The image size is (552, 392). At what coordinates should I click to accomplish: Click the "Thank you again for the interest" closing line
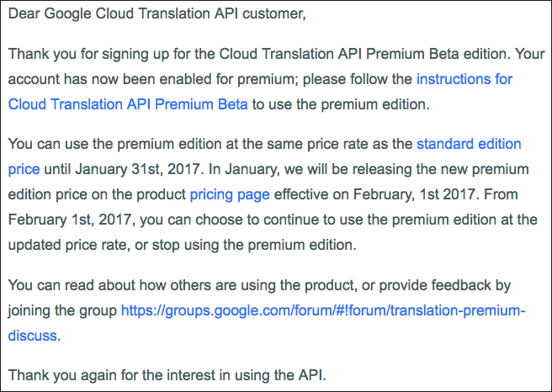point(167,375)
